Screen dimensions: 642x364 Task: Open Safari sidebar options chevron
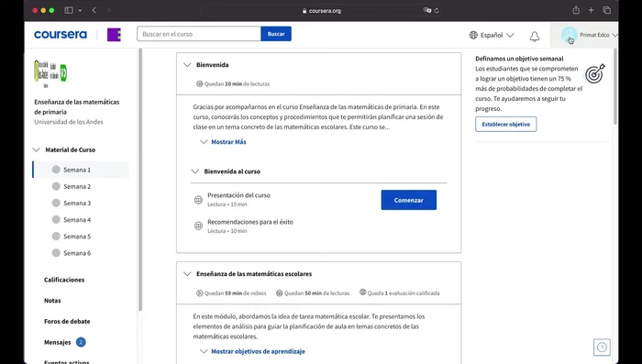(80, 10)
